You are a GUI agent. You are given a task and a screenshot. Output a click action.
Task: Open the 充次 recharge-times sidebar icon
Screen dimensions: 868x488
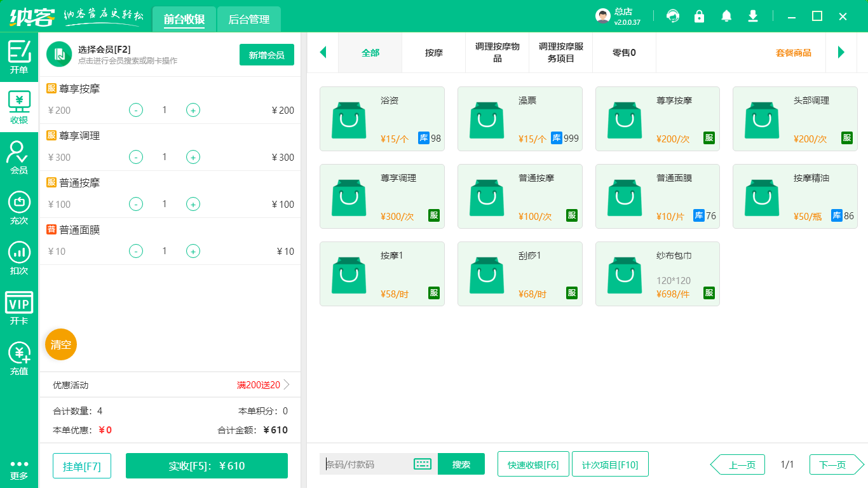click(x=19, y=208)
